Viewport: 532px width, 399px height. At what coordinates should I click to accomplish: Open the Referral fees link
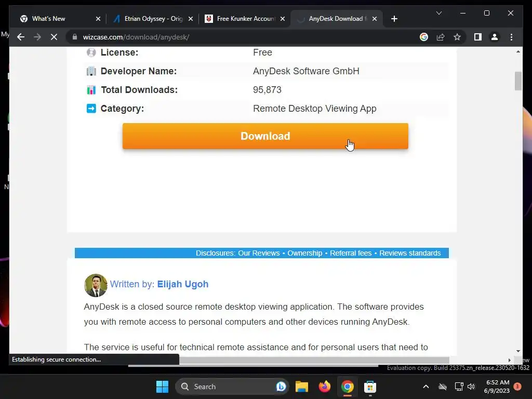[351, 253]
